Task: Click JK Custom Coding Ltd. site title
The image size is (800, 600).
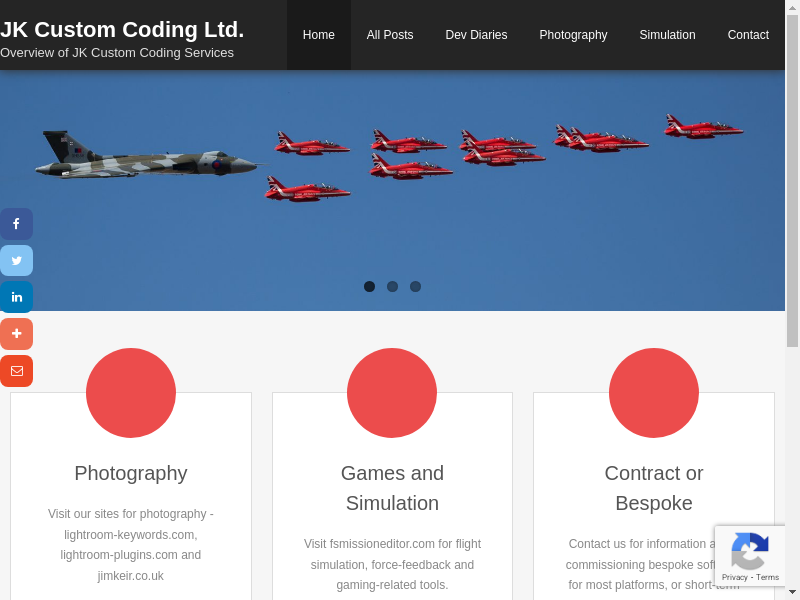Action: [122, 30]
